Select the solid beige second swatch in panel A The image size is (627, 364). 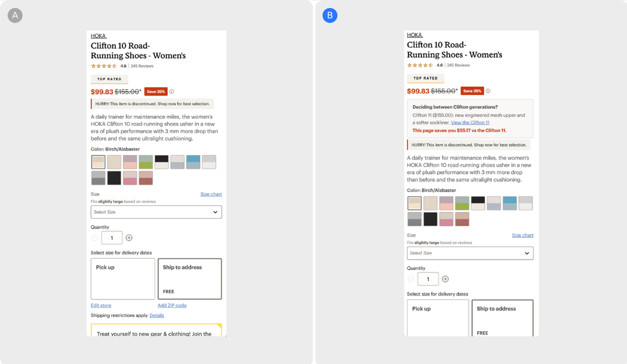(114, 162)
